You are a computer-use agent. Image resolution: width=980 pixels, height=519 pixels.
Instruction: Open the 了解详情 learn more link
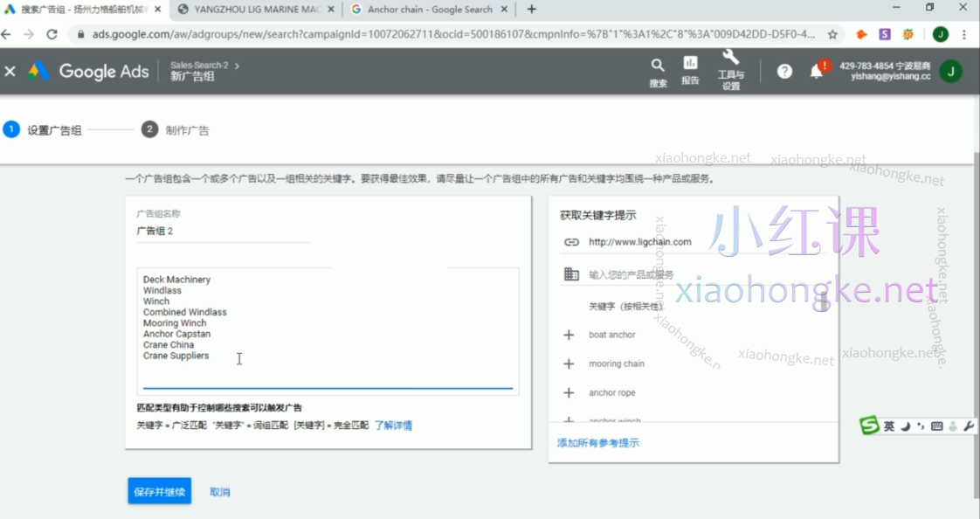395,425
